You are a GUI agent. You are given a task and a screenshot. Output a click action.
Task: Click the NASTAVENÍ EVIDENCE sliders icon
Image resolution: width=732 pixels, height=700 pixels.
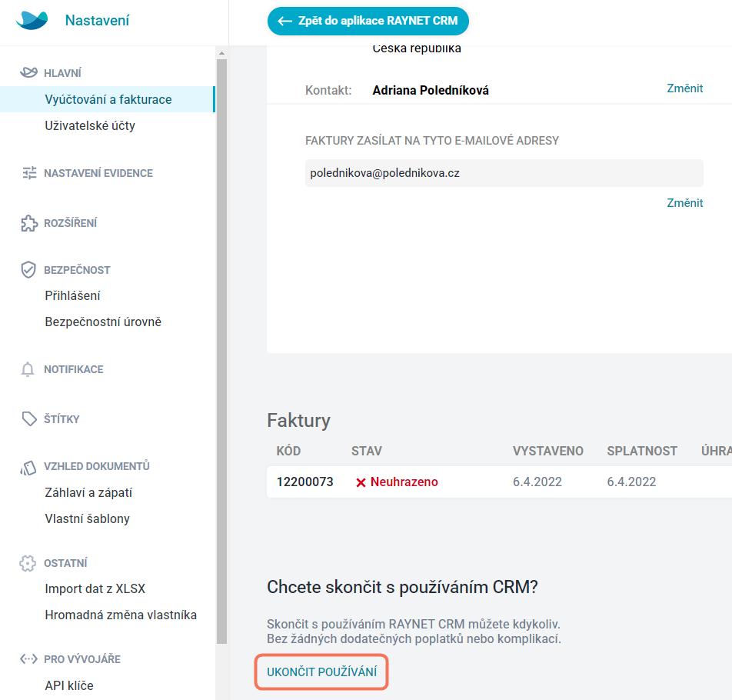click(x=29, y=173)
